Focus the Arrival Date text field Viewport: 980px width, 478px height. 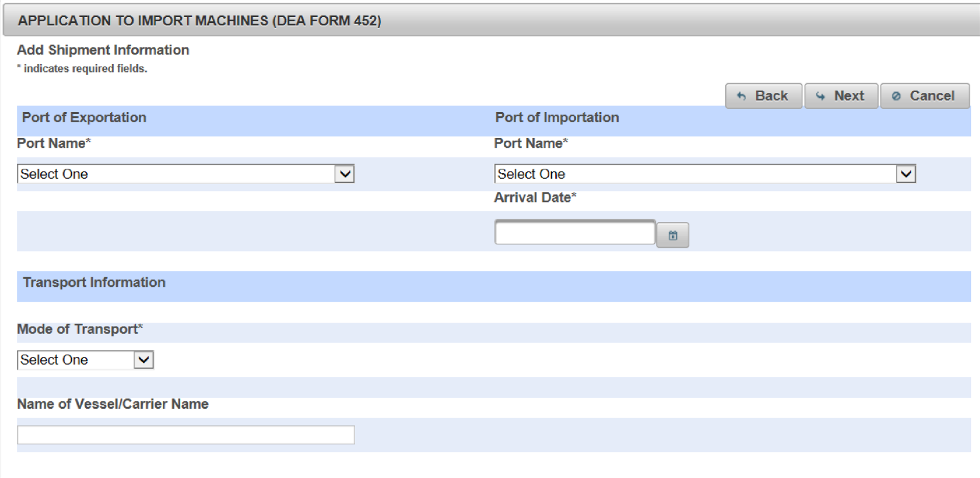tap(575, 233)
